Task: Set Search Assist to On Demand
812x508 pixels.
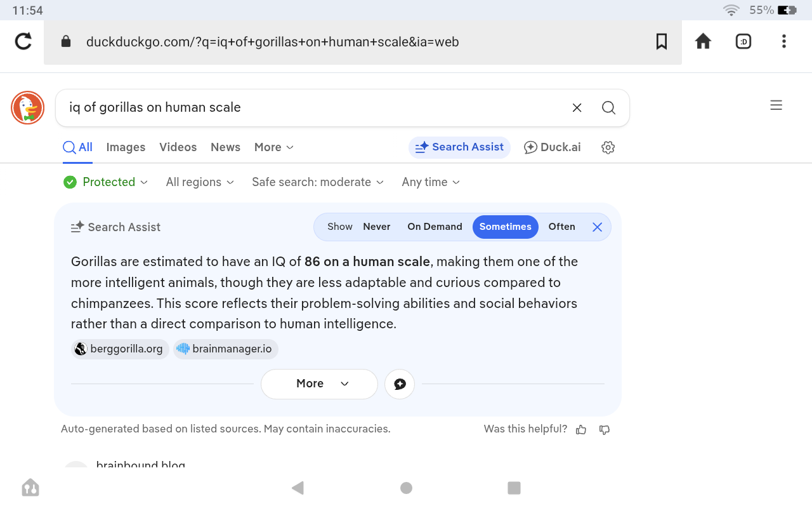Action: coord(435,227)
